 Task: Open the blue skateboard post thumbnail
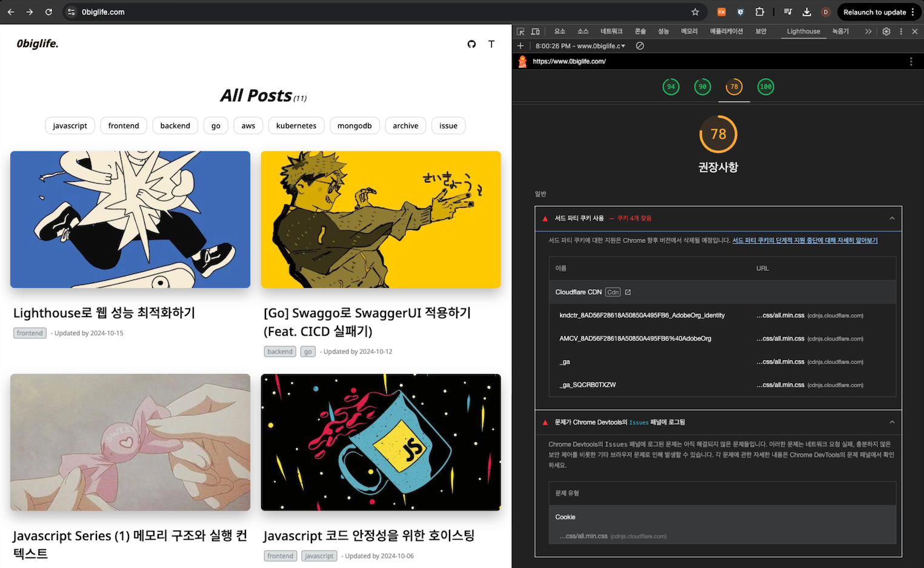click(130, 219)
